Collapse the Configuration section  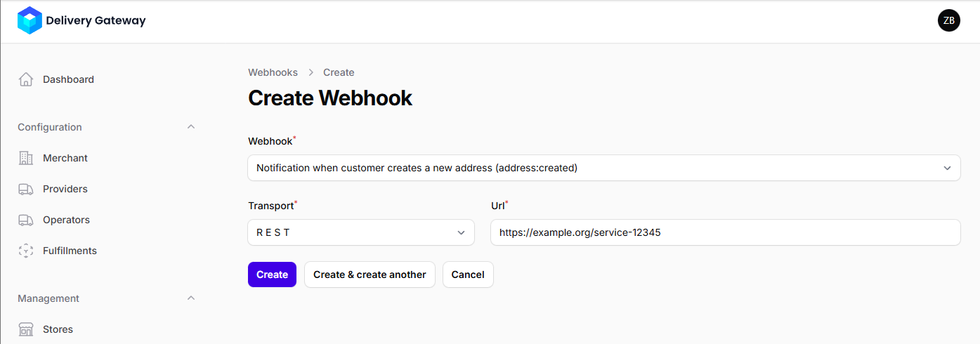tap(190, 127)
